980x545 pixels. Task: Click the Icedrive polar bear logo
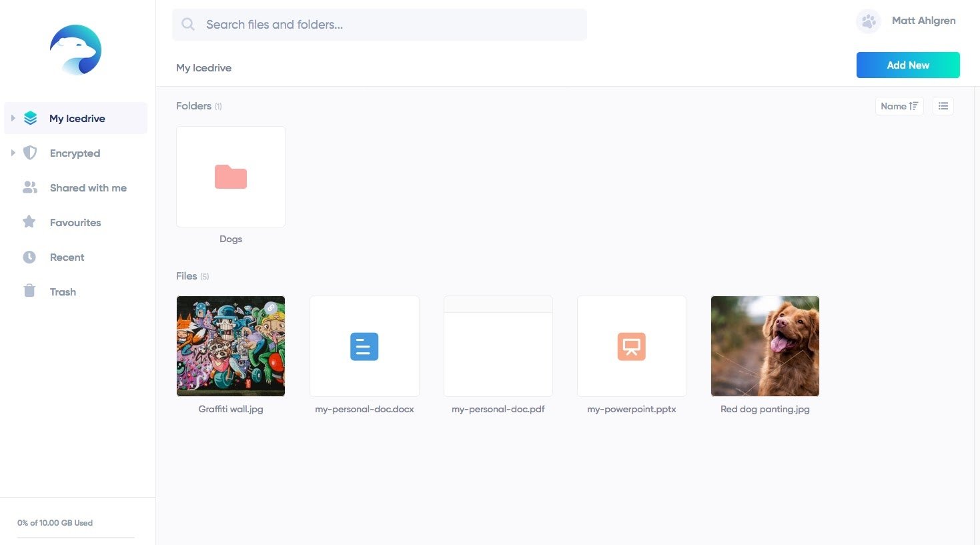pyautogui.click(x=75, y=50)
